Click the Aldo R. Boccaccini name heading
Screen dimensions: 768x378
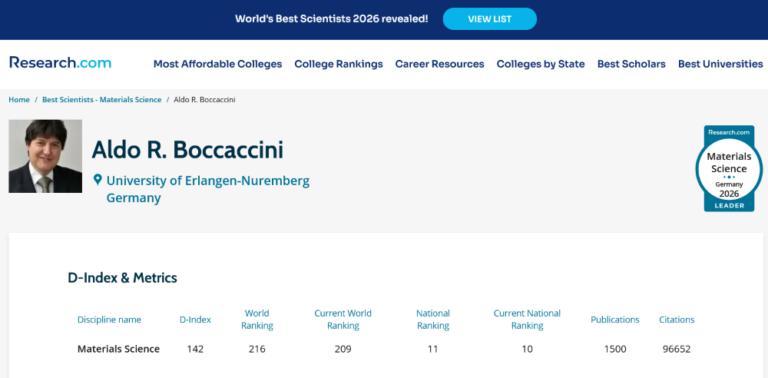[188, 150]
